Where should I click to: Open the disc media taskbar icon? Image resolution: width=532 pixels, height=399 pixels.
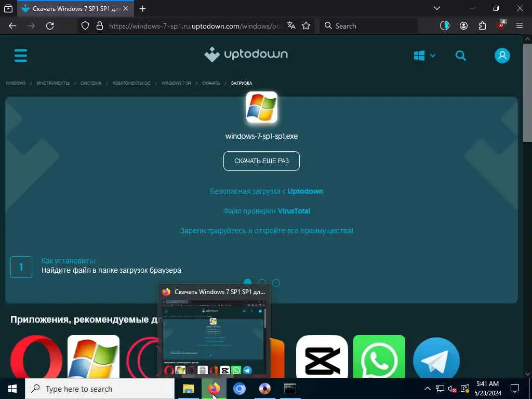click(264, 389)
